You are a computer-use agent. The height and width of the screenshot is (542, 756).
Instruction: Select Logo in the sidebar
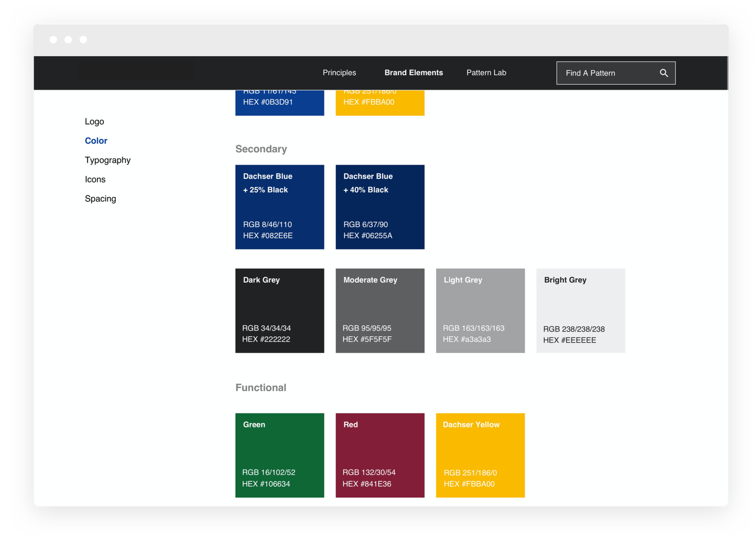pos(94,121)
